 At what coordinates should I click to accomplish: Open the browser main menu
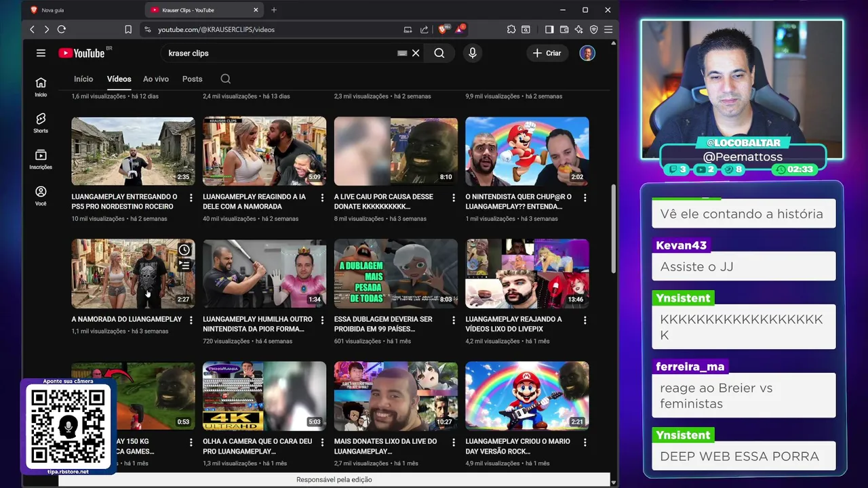[x=608, y=29]
